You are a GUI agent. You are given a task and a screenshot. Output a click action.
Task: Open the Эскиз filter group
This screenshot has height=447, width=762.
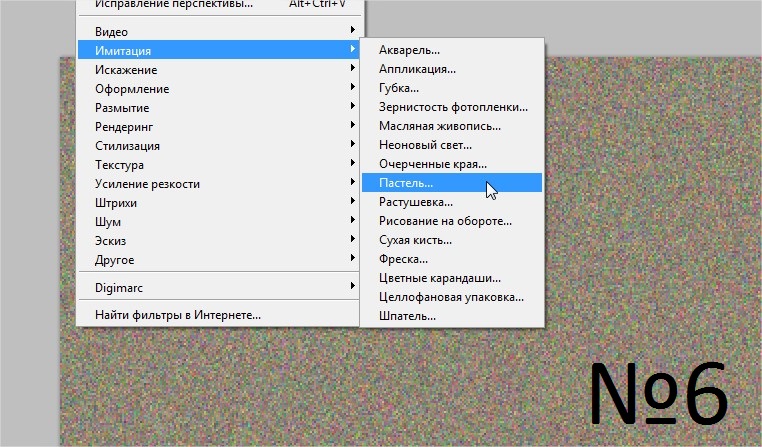(x=218, y=240)
